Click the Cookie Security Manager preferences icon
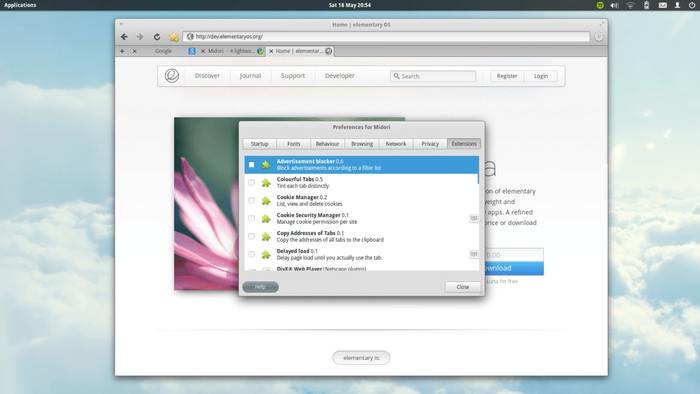 (474, 218)
